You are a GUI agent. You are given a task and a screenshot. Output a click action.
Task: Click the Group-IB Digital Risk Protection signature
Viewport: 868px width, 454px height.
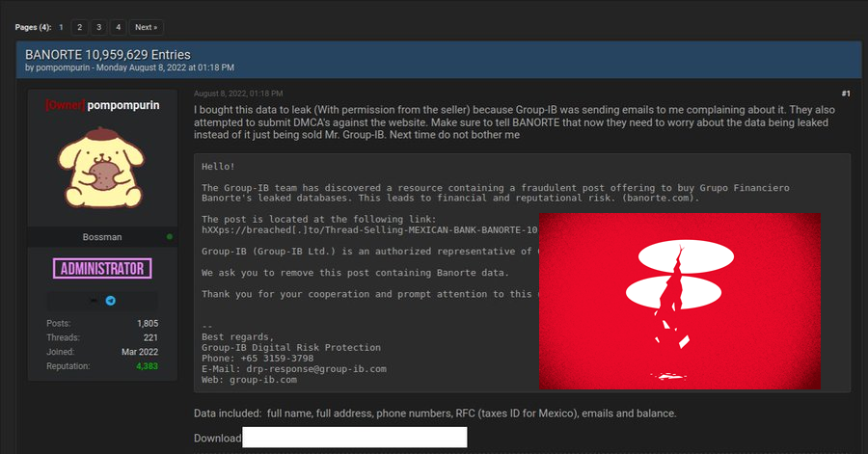coord(291,347)
